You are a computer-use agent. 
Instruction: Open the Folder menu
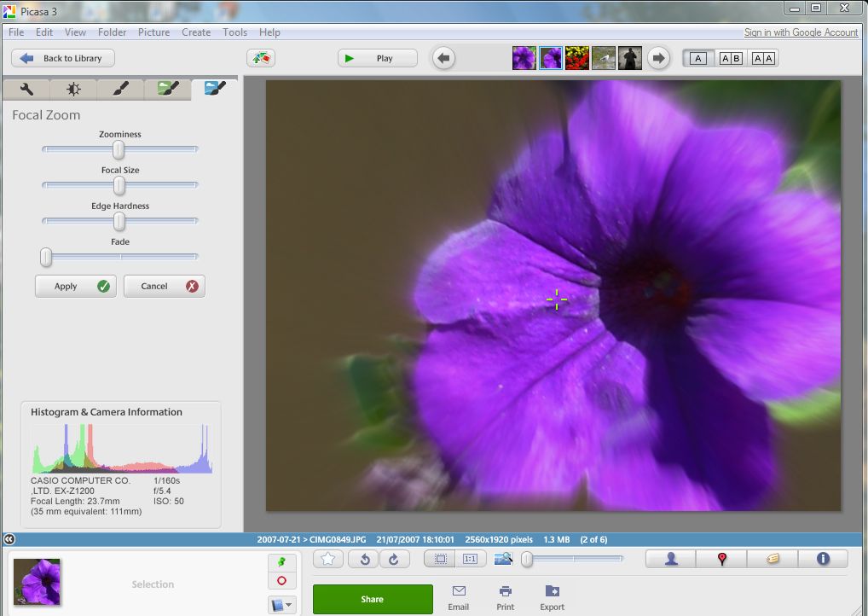113,32
